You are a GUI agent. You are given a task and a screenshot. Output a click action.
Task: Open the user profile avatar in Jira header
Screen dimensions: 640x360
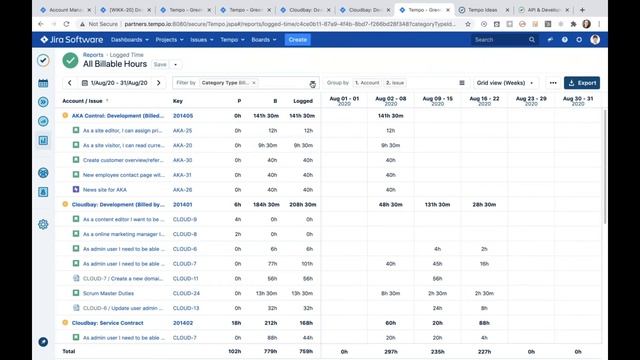tap(595, 40)
